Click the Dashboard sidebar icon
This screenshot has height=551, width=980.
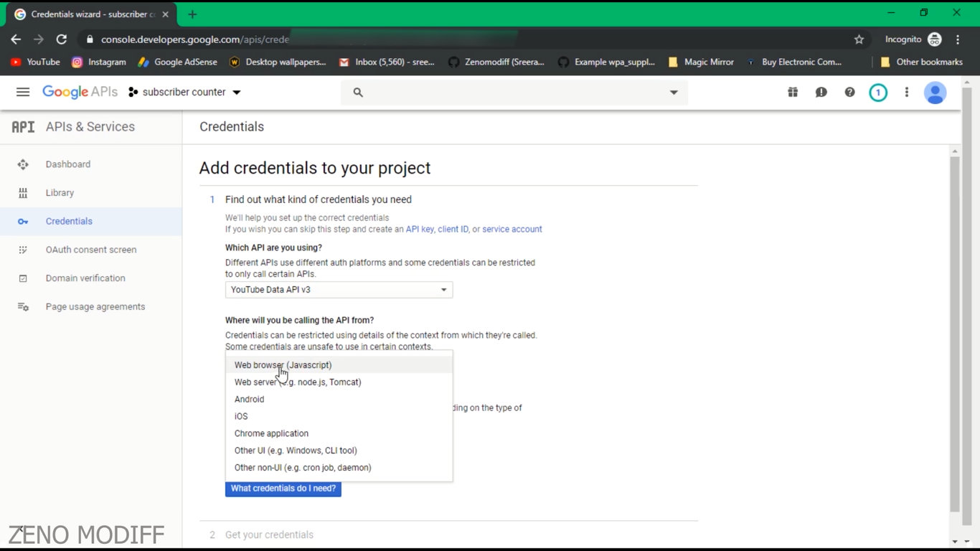[23, 164]
